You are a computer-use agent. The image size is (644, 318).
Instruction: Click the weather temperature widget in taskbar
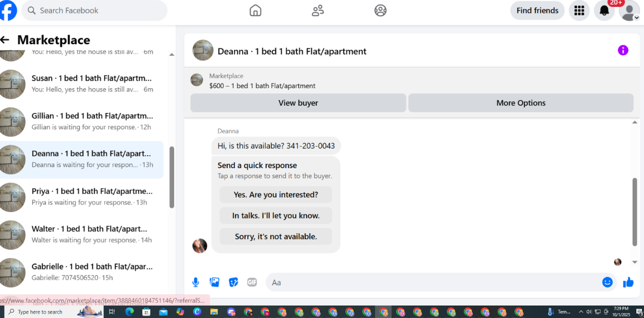(x=559, y=312)
